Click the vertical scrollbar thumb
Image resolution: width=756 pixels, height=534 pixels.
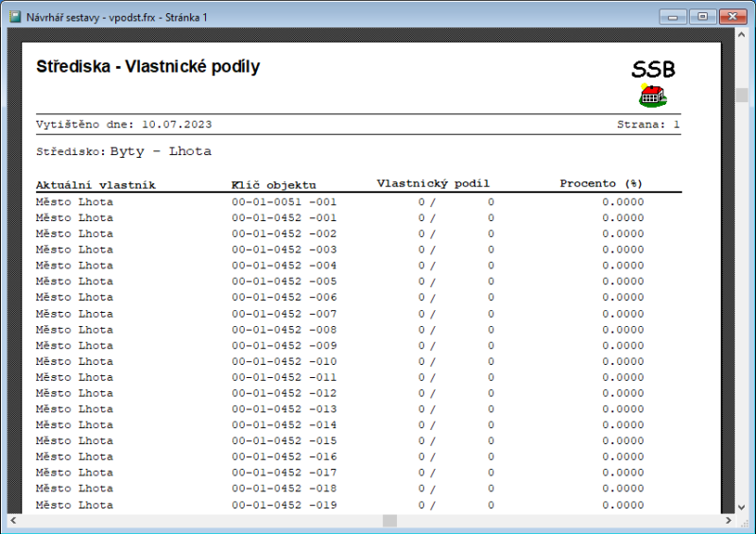pyautogui.click(x=742, y=95)
